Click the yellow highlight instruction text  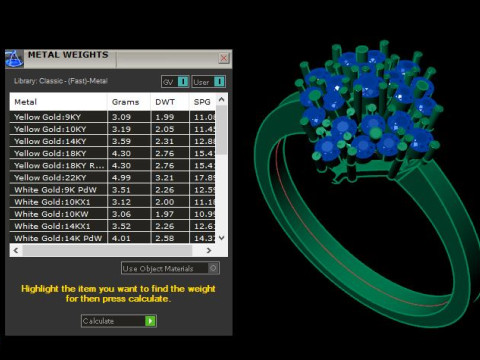(x=118, y=293)
